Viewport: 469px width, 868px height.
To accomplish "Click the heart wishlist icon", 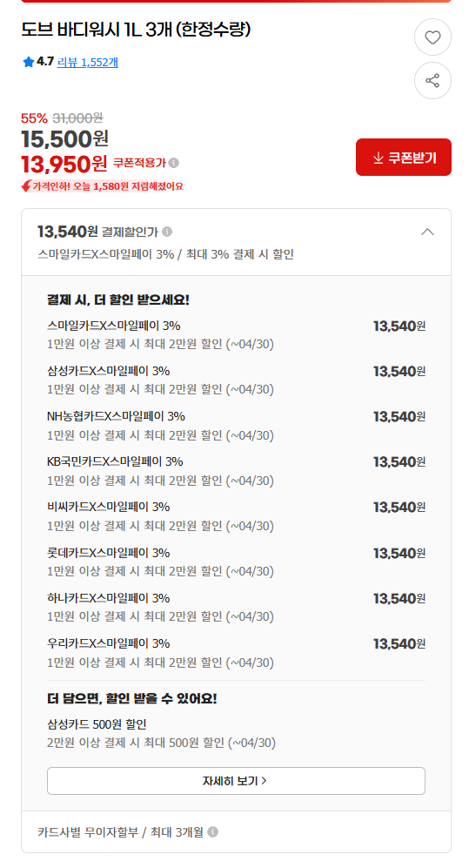I will [x=432, y=37].
